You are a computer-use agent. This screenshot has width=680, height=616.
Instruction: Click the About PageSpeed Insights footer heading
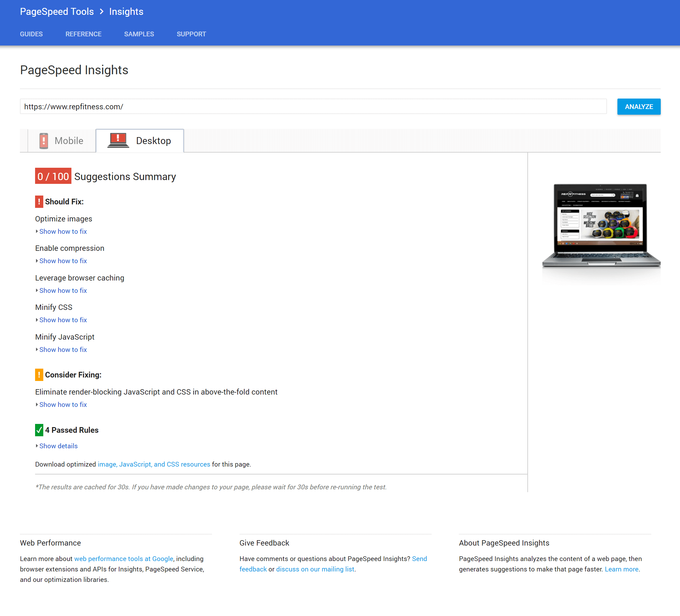point(504,542)
